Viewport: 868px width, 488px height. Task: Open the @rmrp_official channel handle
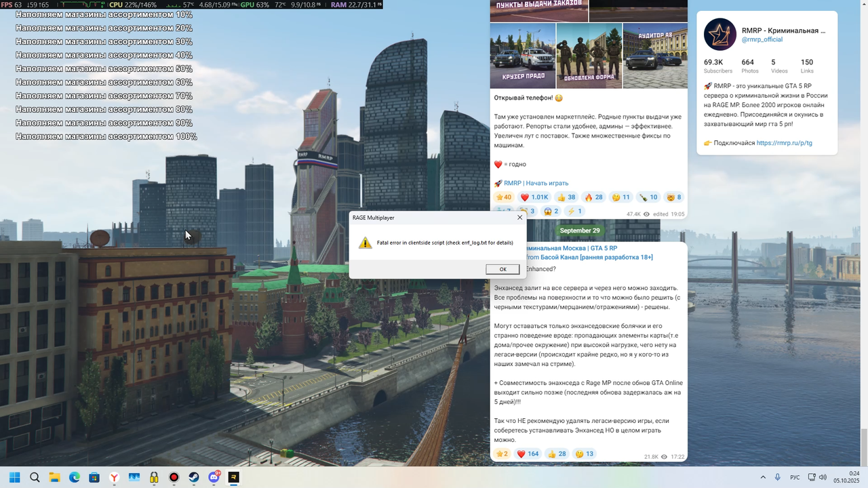pos(762,40)
